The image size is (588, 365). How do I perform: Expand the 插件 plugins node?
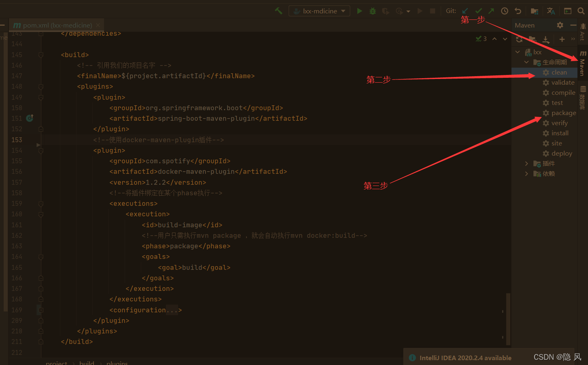526,163
